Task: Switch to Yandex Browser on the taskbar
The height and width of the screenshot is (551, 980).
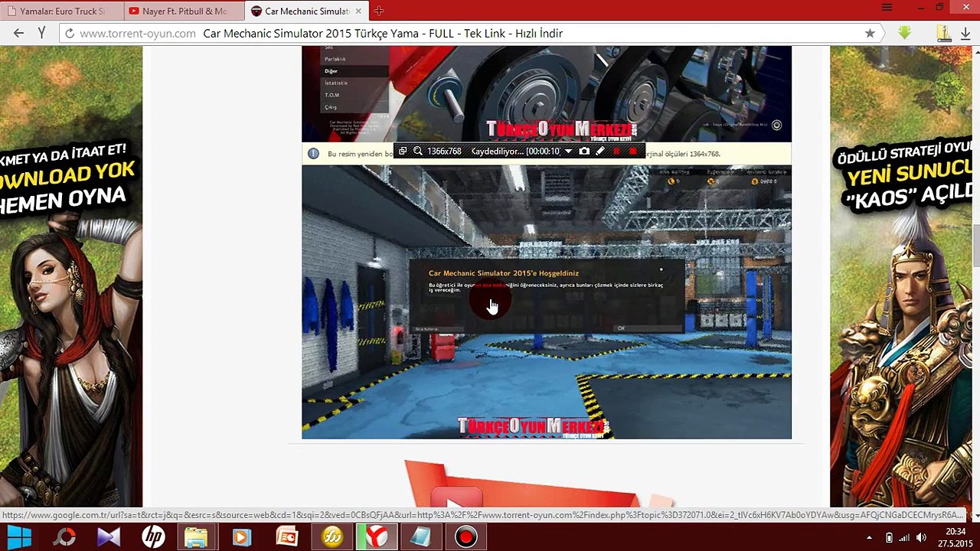Action: point(376,537)
